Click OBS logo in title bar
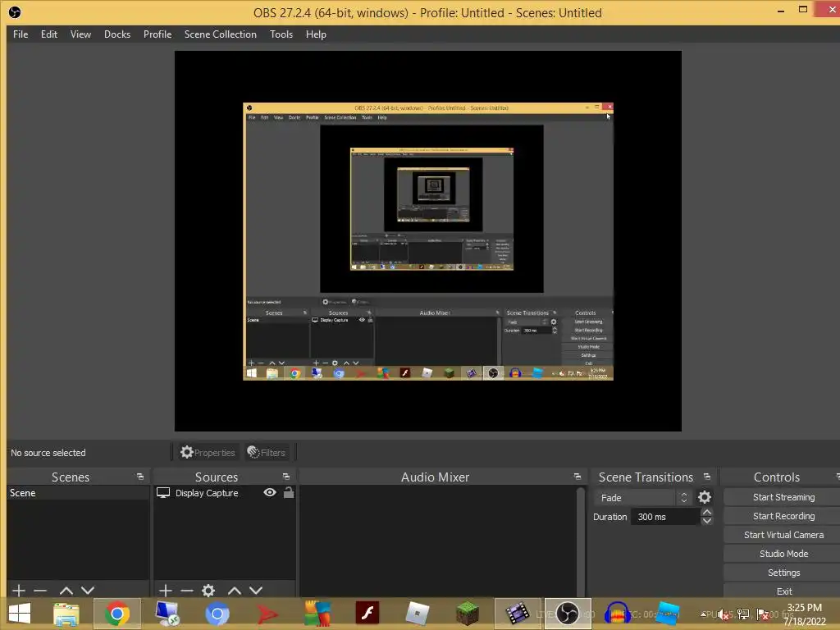This screenshot has height=630, width=840. [15, 12]
